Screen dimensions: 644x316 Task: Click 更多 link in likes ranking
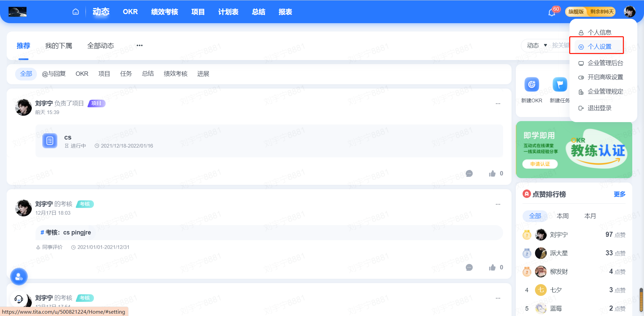pos(619,194)
